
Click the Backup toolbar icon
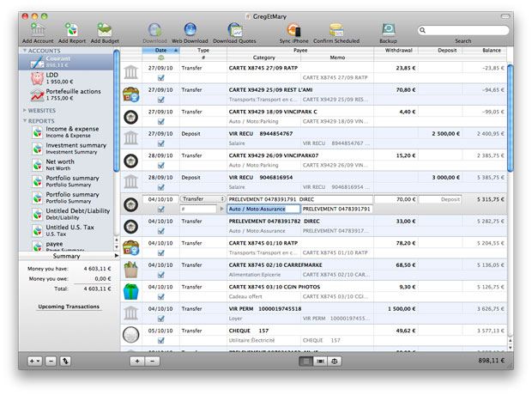point(388,30)
